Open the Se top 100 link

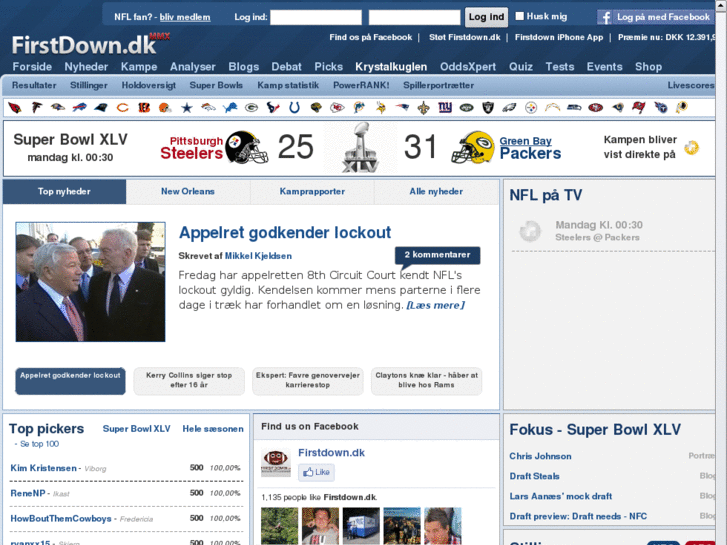(x=39, y=444)
